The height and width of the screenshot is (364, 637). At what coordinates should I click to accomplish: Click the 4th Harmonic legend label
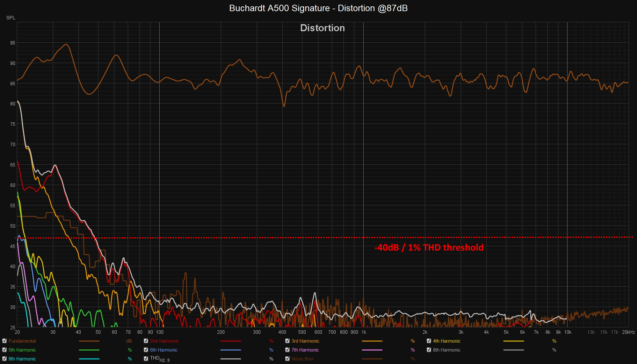[446, 341]
